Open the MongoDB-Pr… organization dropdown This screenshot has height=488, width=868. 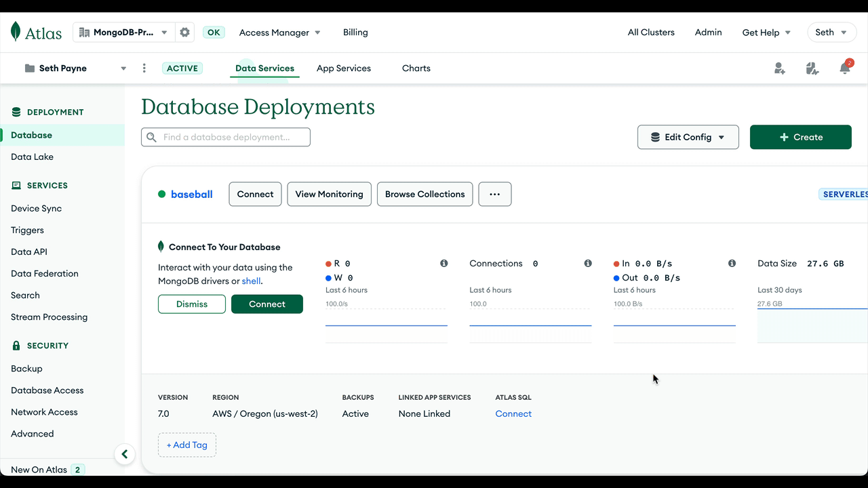click(x=123, y=33)
